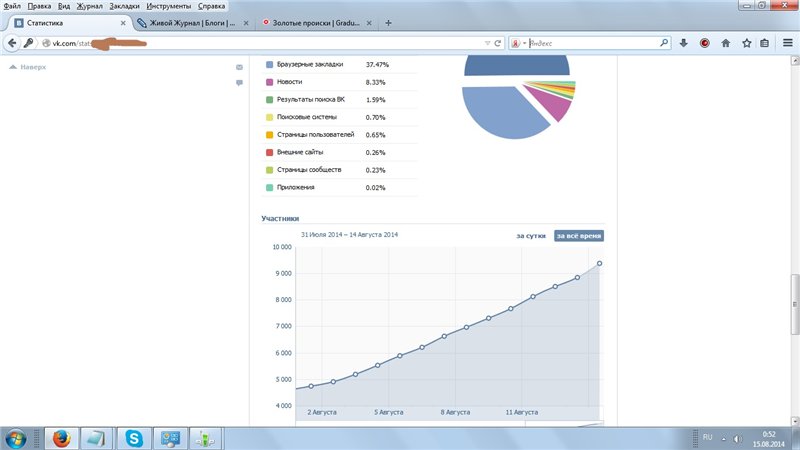This screenshot has height=450, width=800.
Task: Open the Firefox downloads arrow icon
Action: coord(684,43)
